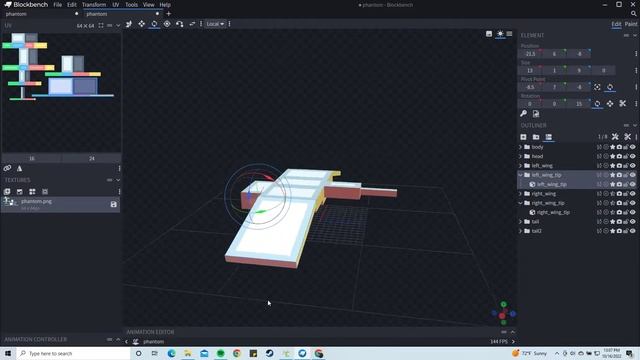
Task: Toggle the camera icon on head row
Action: pos(619,156)
